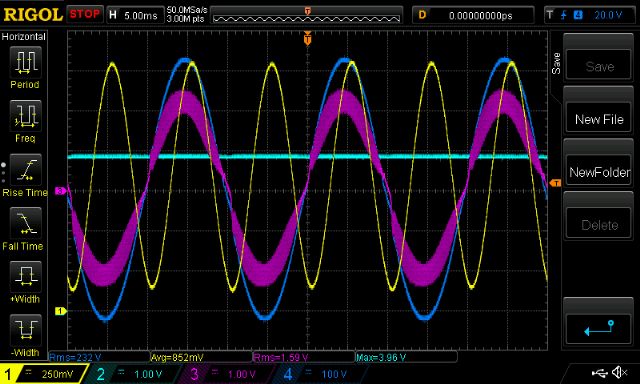Choose the Rise Time measurement icon

[25, 170]
